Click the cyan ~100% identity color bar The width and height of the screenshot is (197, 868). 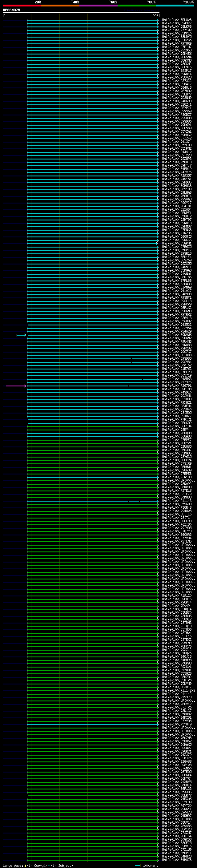175,6
